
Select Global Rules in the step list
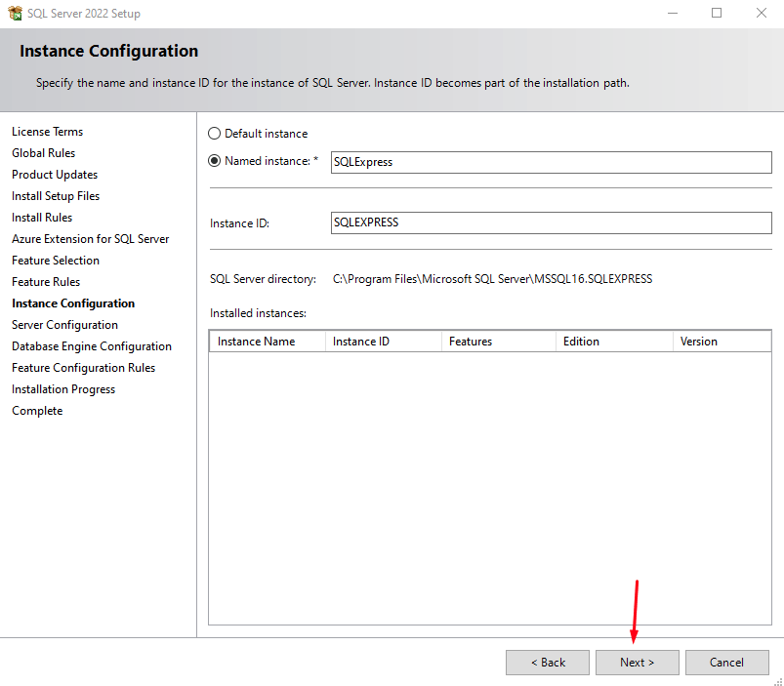44,153
